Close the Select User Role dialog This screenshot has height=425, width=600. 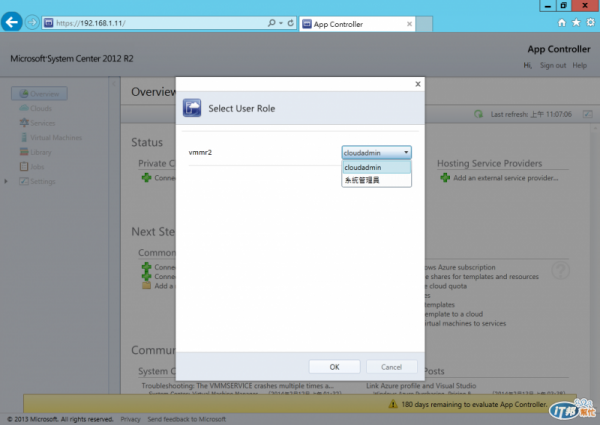[418, 84]
